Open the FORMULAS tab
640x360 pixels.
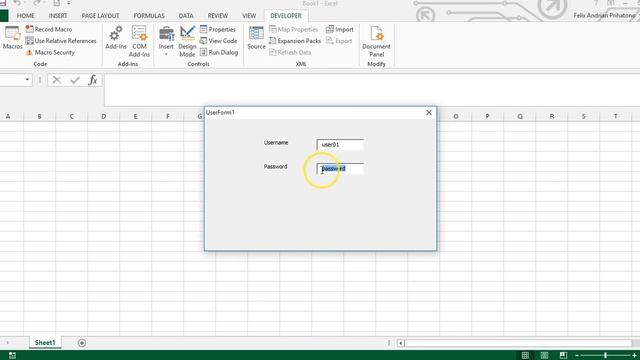(149, 16)
